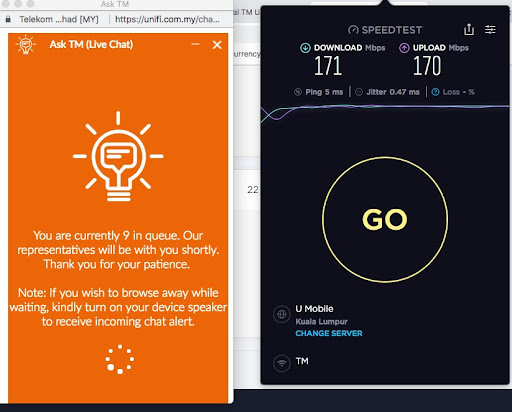
Task: Click the 'Ask TM (Live Chat)' title
Action: tap(91, 44)
